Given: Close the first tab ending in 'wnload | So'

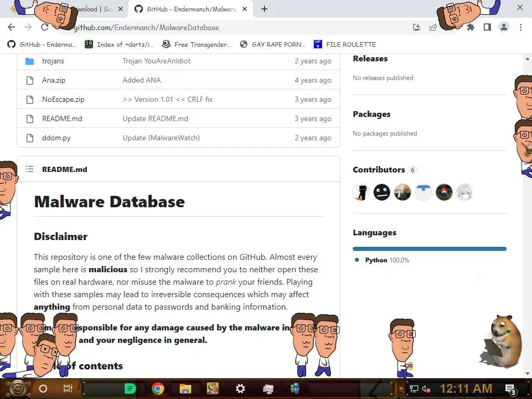Looking at the screenshot, I should click(x=121, y=9).
